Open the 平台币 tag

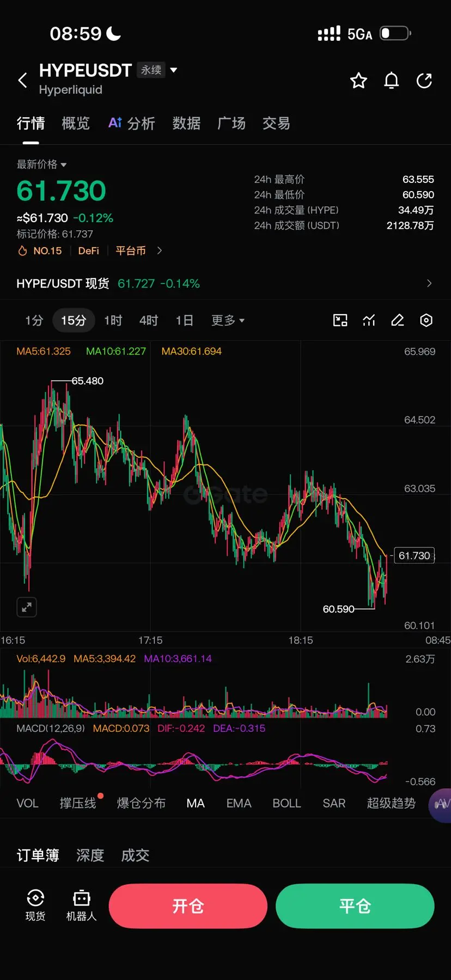pos(131,250)
